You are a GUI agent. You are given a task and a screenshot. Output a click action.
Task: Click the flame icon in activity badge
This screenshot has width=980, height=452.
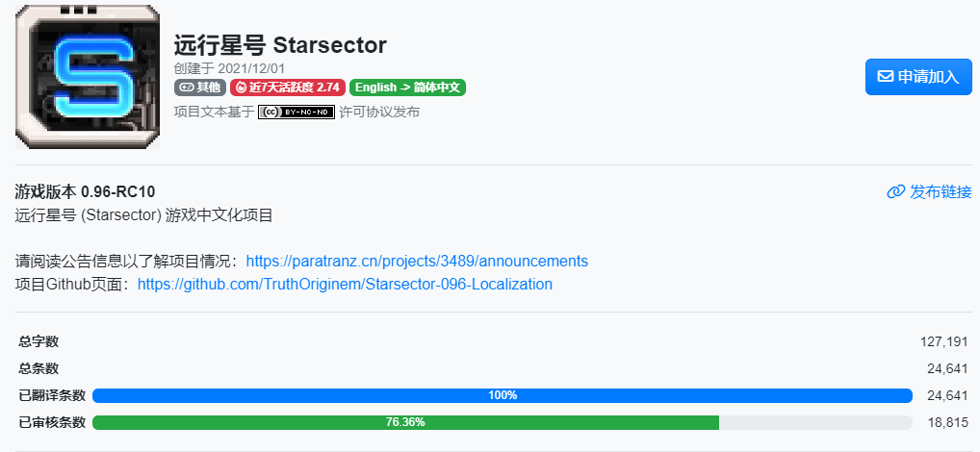[x=241, y=88]
